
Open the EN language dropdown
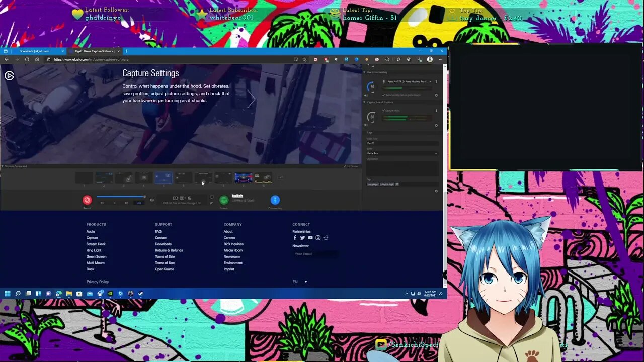[299, 282]
